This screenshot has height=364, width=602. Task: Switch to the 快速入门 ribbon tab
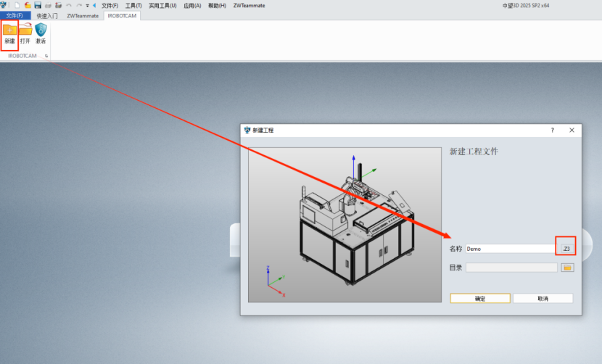(47, 15)
